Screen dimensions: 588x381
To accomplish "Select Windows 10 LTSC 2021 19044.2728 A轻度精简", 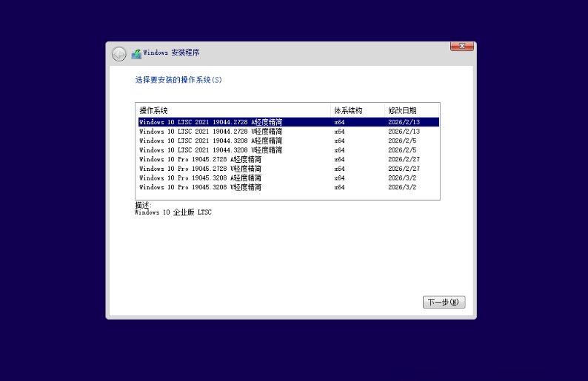I will coord(289,122).
